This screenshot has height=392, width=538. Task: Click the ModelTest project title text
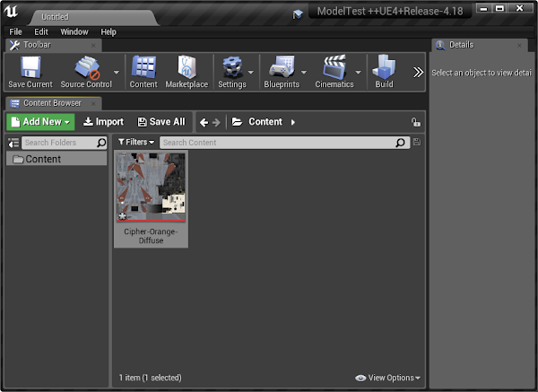click(x=390, y=12)
